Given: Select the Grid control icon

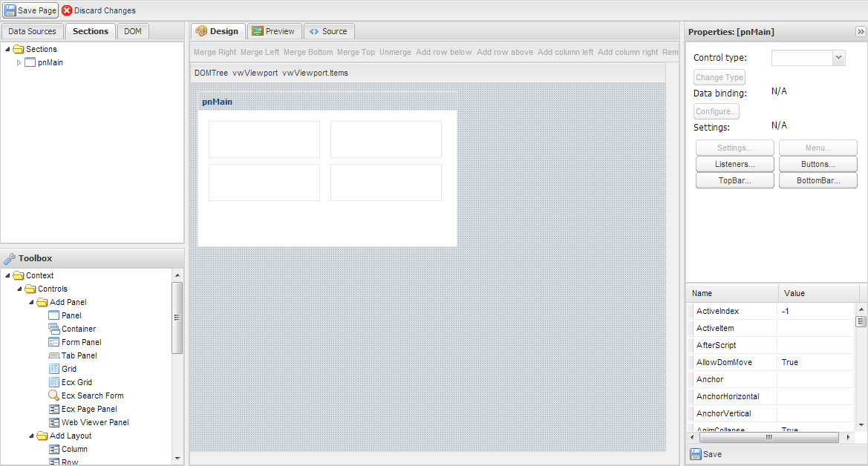Looking at the screenshot, I should (x=53, y=369).
